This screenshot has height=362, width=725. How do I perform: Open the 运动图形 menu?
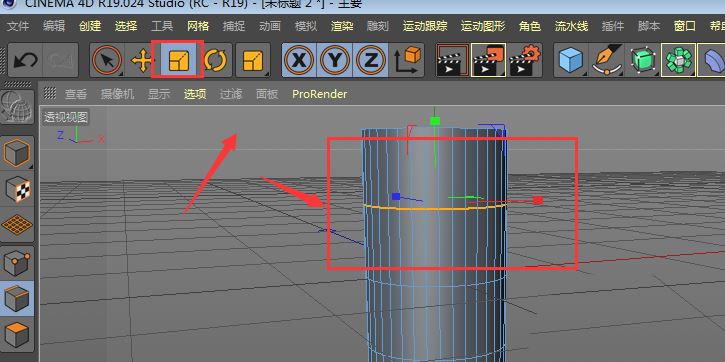click(x=483, y=26)
